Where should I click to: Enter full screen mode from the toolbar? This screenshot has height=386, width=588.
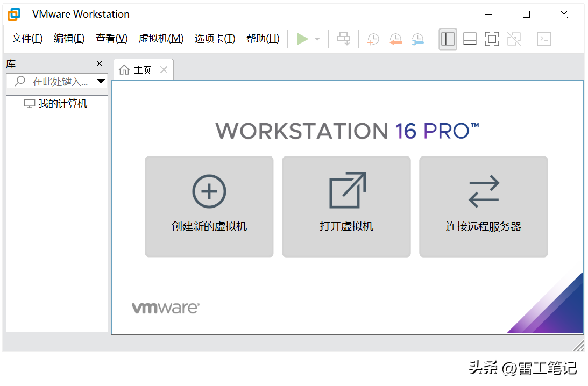click(492, 39)
